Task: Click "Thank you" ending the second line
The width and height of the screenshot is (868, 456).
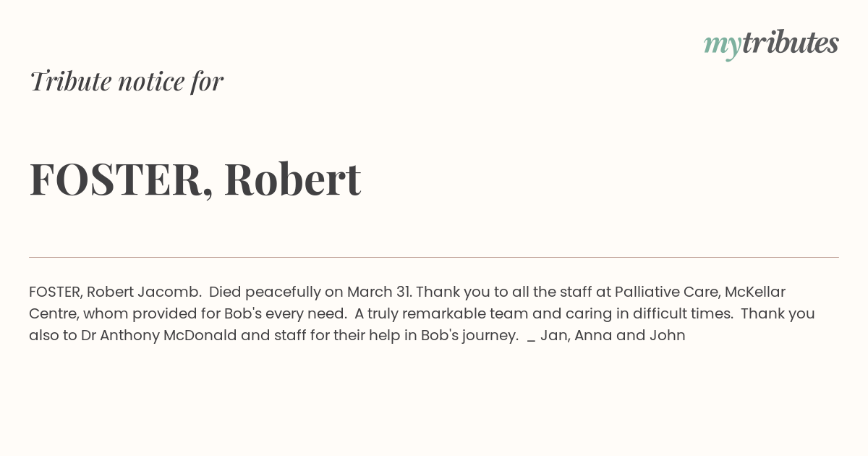Action: coord(778,314)
